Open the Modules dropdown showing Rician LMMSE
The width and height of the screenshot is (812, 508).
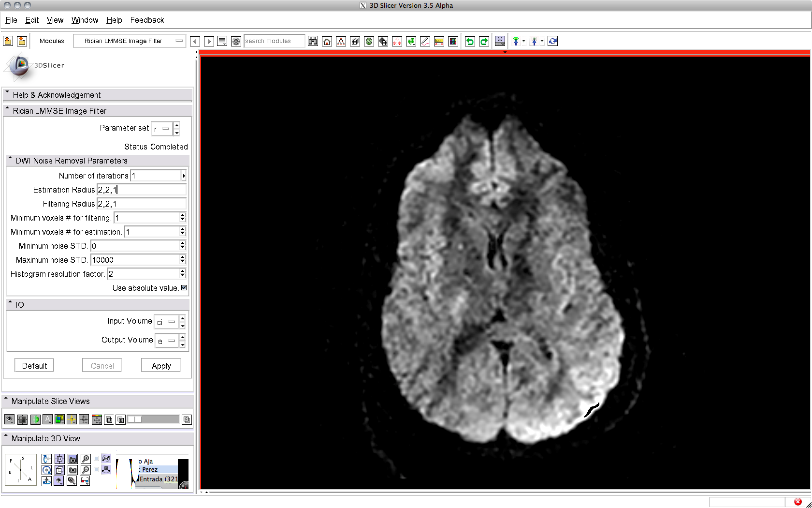click(x=130, y=41)
